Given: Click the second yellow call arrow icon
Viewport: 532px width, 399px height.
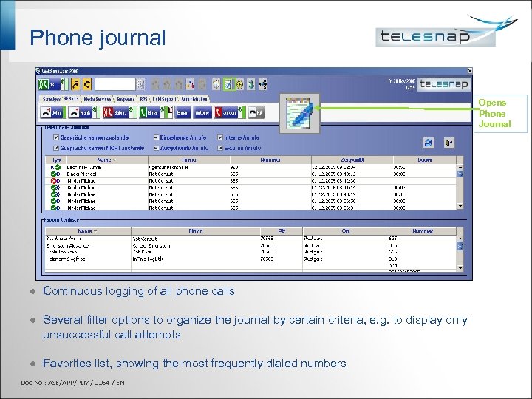Looking at the screenshot, I should (87, 84).
